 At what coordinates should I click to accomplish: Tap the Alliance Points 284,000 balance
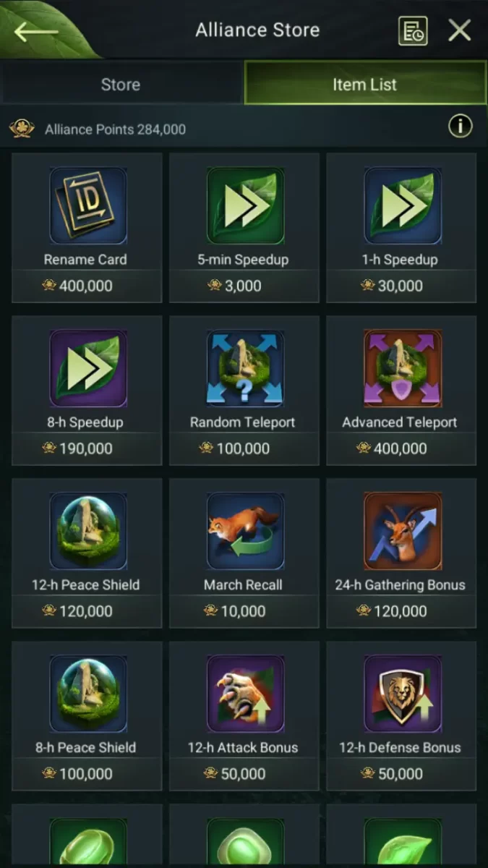[x=115, y=129]
